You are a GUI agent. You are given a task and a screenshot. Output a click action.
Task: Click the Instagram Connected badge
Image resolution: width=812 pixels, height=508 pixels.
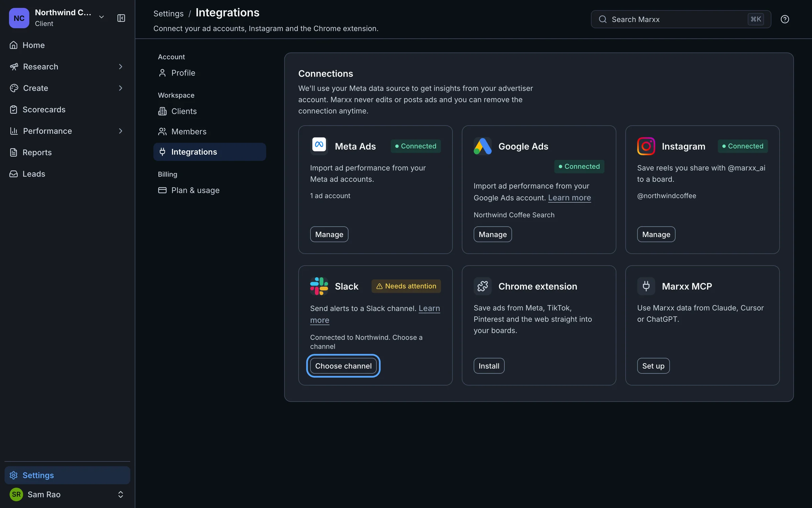pyautogui.click(x=743, y=146)
